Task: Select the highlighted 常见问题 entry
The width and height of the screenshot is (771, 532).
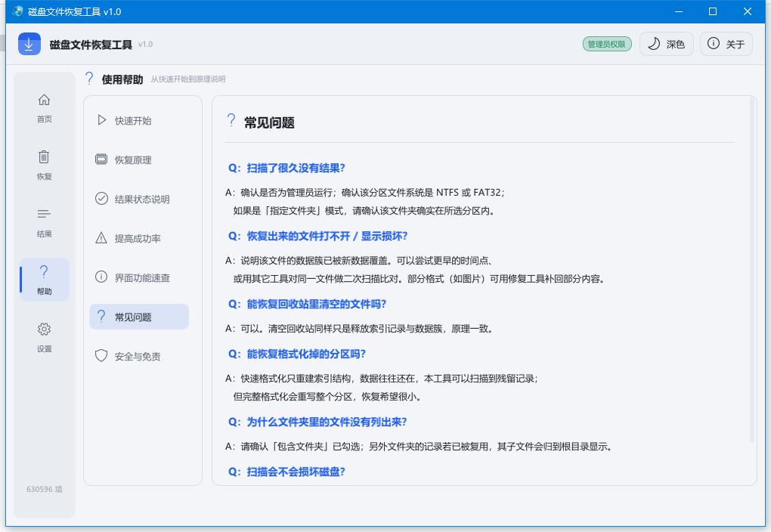Action: pyautogui.click(x=139, y=317)
